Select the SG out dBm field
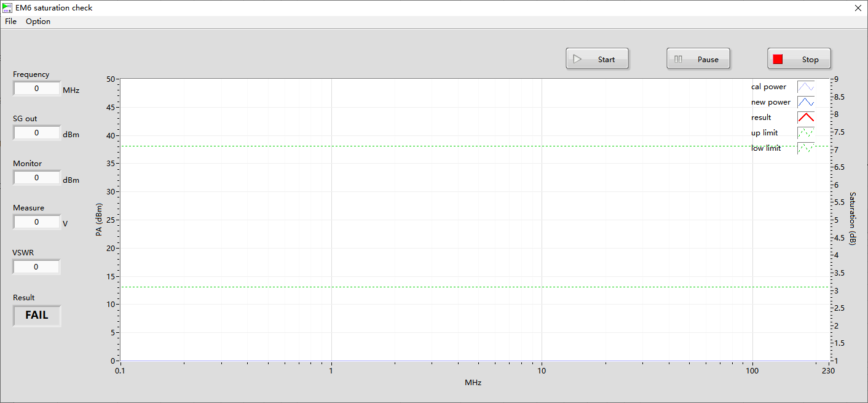The width and height of the screenshot is (868, 403). coord(37,133)
